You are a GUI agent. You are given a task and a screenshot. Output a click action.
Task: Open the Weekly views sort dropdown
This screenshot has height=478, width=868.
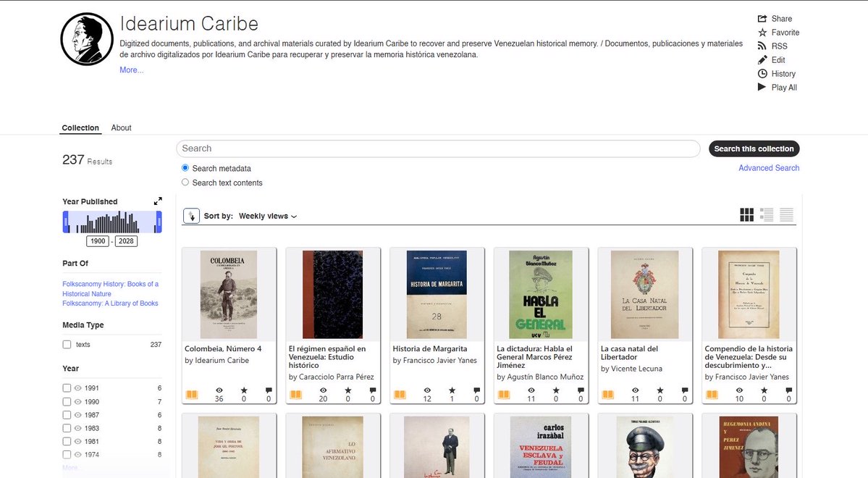[x=268, y=216]
